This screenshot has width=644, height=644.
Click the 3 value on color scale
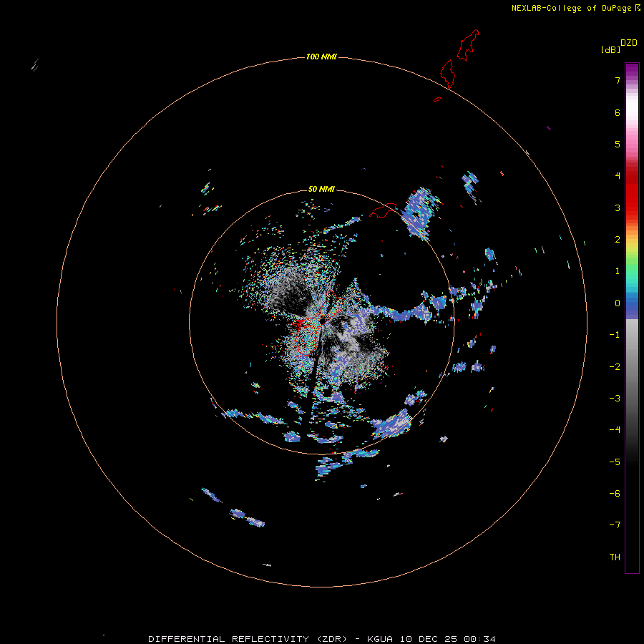click(x=618, y=208)
